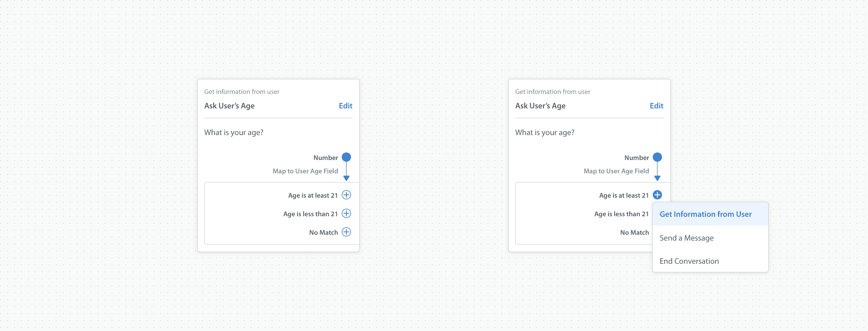Click 'Map to User Age Field' in left card
The width and height of the screenshot is (868, 331).
[305, 171]
